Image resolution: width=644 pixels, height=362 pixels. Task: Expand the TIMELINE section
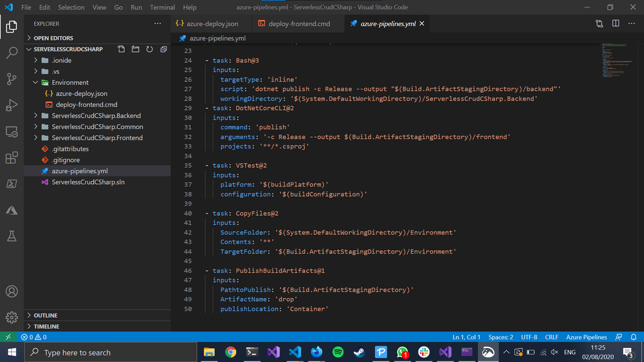(97, 326)
